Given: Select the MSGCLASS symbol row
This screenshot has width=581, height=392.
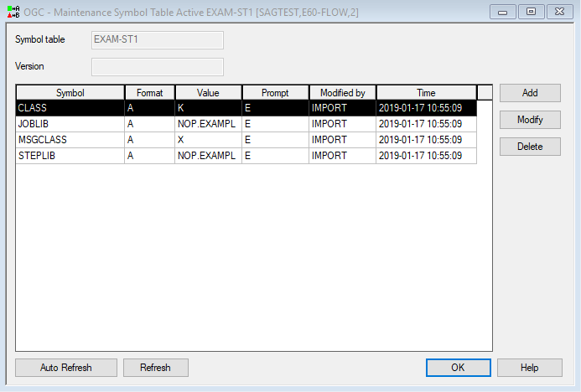Looking at the screenshot, I should [70, 140].
